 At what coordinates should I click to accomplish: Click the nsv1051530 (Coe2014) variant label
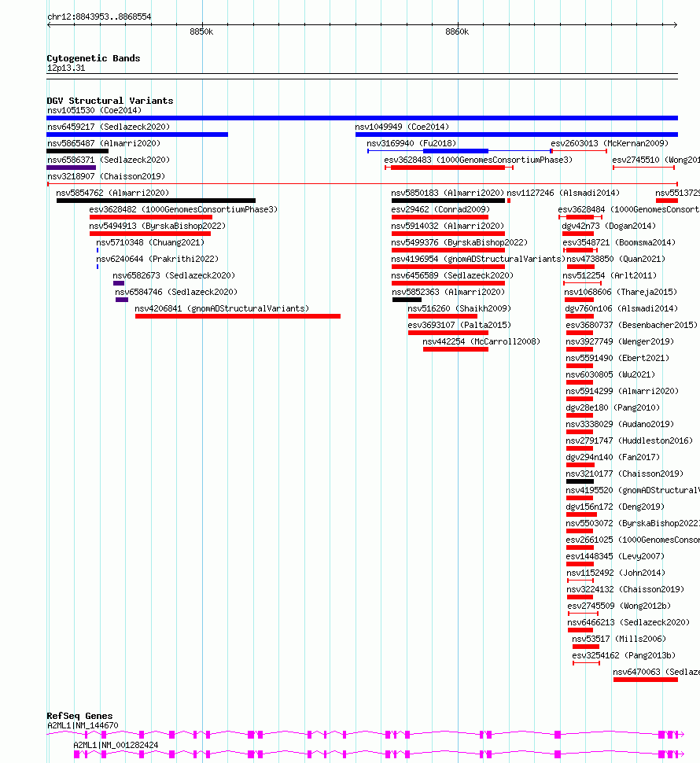(94, 110)
